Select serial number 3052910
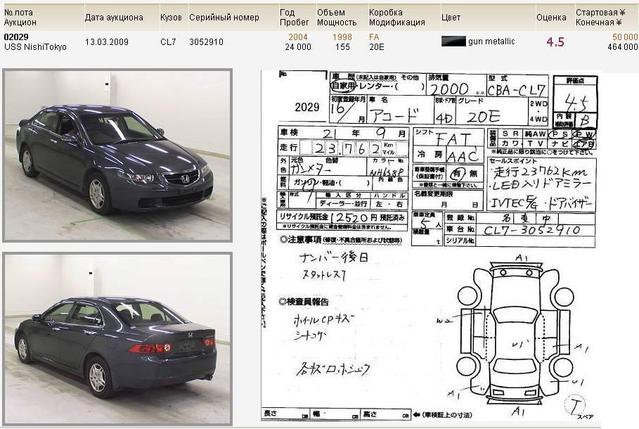Screen dimensions: 639x429 click(206, 42)
